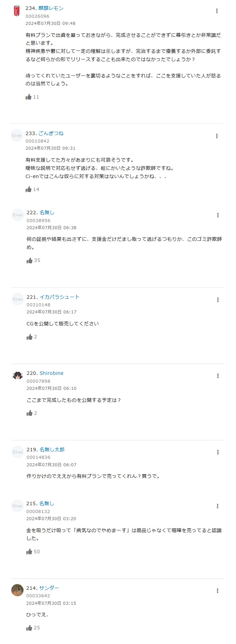This screenshot has width=236, height=644.
Task: Click thumbs-up on comment 233 with 14 likes
Action: coord(29,189)
